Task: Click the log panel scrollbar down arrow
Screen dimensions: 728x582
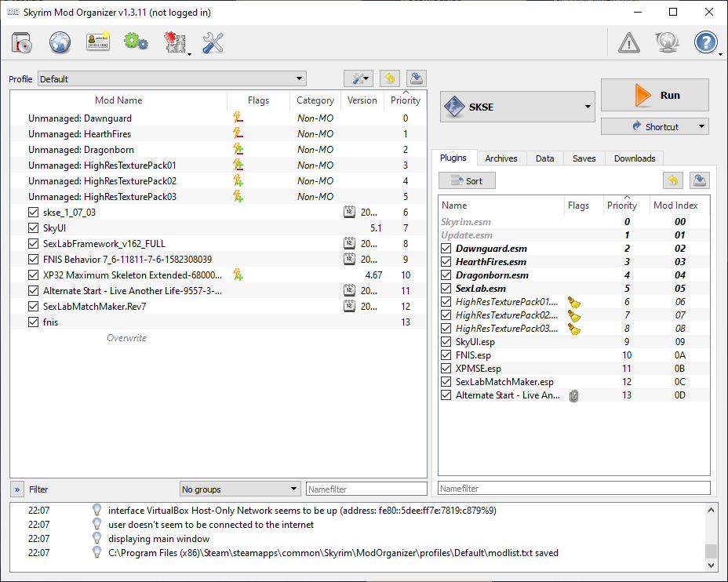Action: [711, 565]
